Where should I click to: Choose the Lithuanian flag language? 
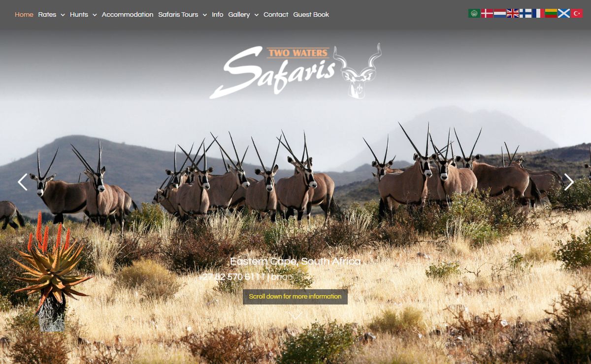pyautogui.click(x=551, y=13)
